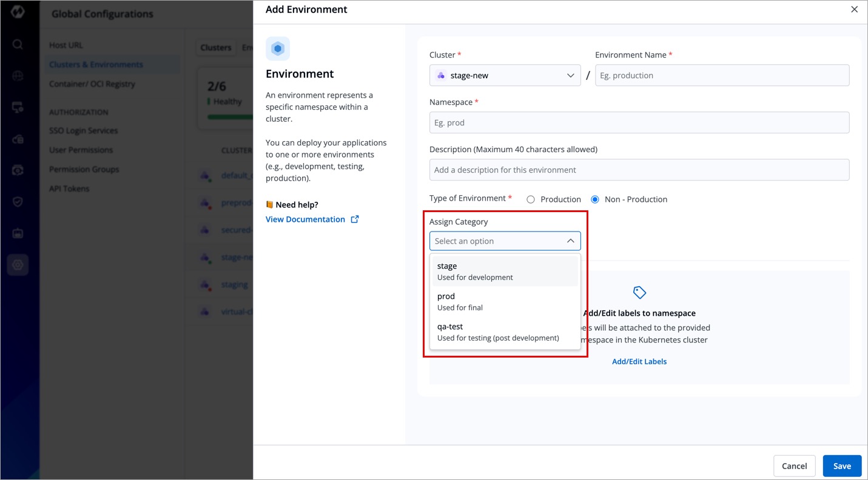Select the Non - Production radio button

(x=595, y=199)
